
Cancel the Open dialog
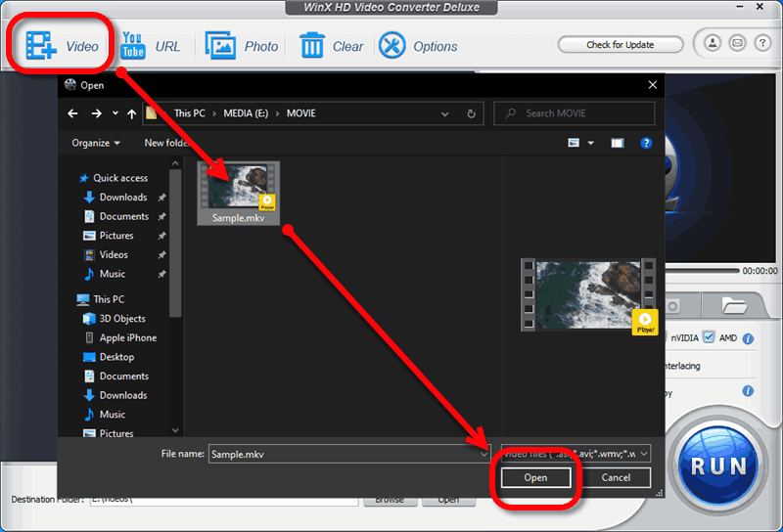tap(616, 477)
